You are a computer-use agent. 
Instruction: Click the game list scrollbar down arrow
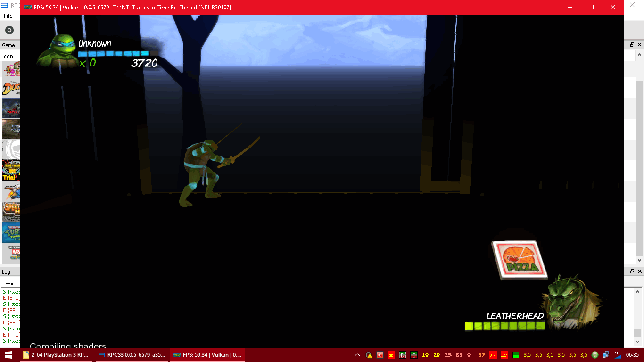click(x=640, y=260)
